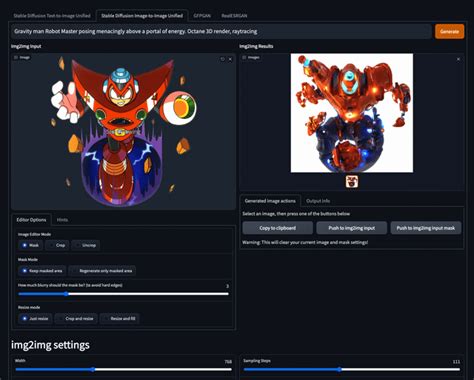Image resolution: width=474 pixels, height=380 pixels.
Task: Clear the img2img input image with X
Action: 230,59
